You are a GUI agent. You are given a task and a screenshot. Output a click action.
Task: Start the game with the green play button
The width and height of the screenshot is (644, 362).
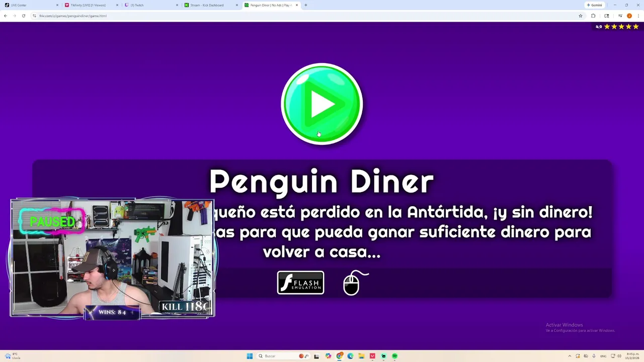322,104
